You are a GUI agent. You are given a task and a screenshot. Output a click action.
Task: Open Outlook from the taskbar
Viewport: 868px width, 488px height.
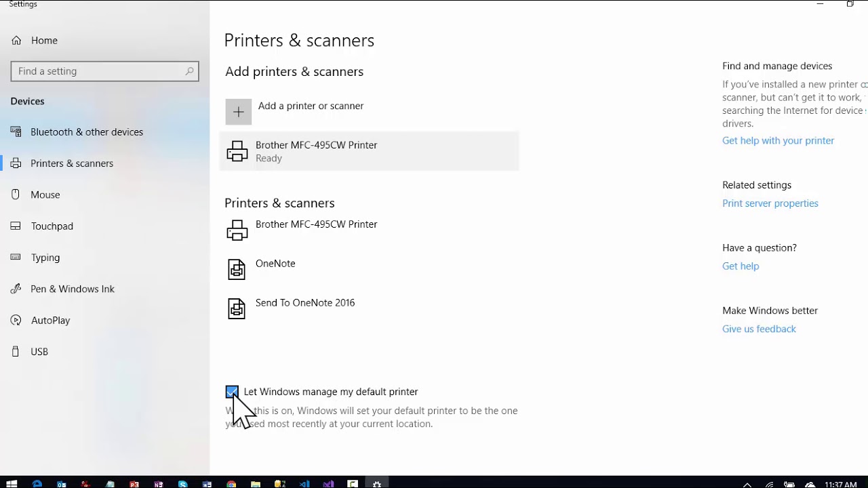(x=62, y=484)
